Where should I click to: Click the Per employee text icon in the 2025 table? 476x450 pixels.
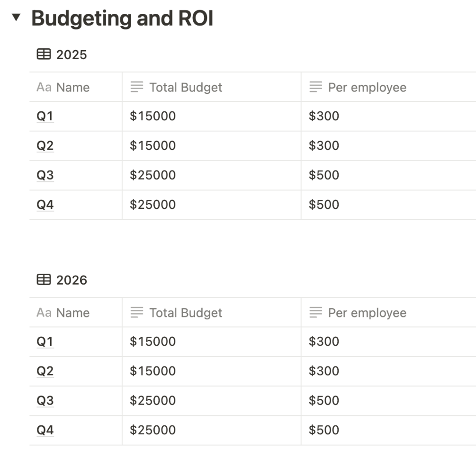click(x=315, y=87)
